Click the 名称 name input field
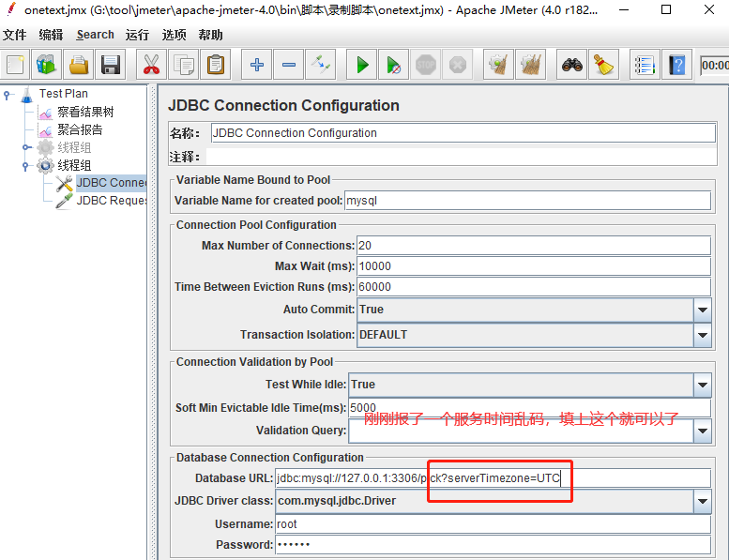This screenshot has height=560, width=729. coord(463,133)
